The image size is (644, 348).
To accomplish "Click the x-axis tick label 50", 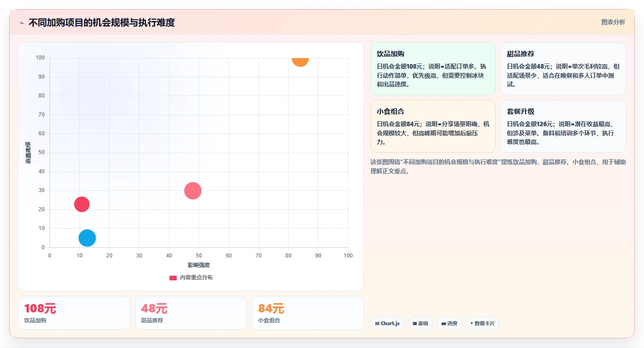I will 199,256.
